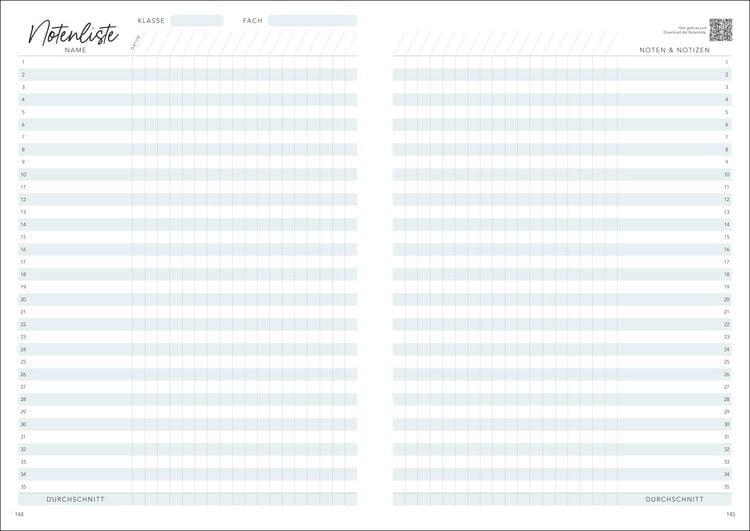The width and height of the screenshot is (750, 531).
Task: Click the QR code for the Notenliste download
Action: pyautogui.click(x=720, y=30)
